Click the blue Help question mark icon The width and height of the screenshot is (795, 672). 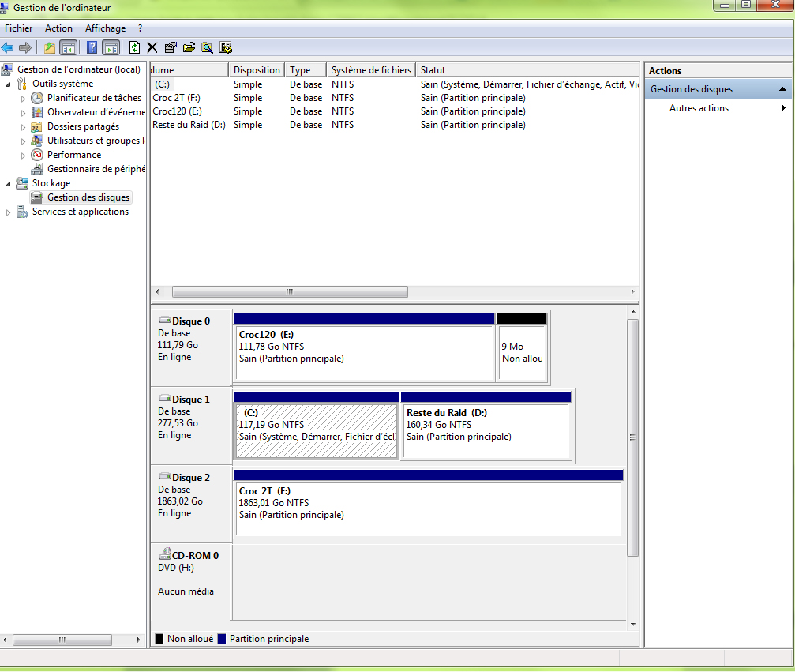tap(92, 47)
